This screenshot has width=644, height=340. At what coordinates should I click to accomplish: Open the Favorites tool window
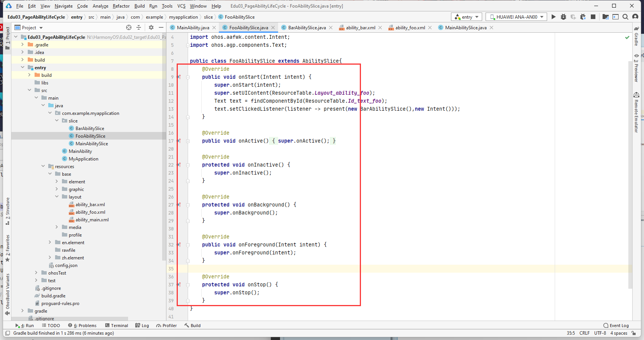(7, 248)
